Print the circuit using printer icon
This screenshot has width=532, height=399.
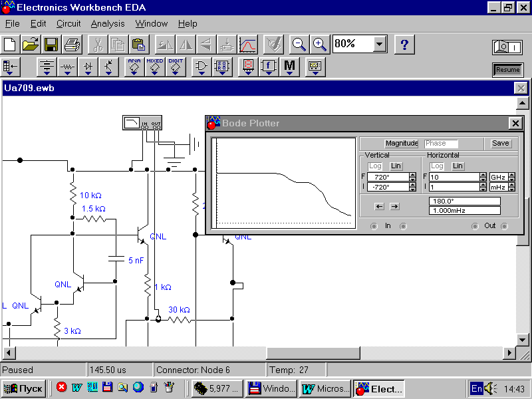72,45
